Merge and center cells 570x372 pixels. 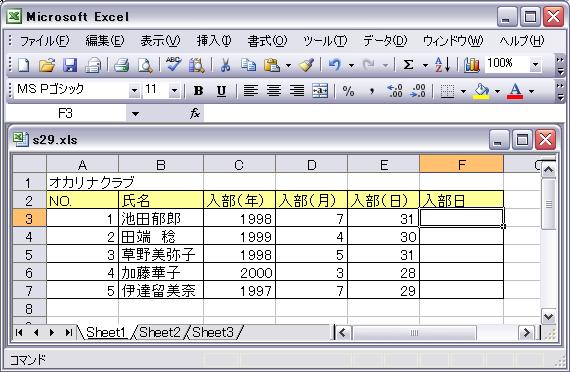click(320, 91)
